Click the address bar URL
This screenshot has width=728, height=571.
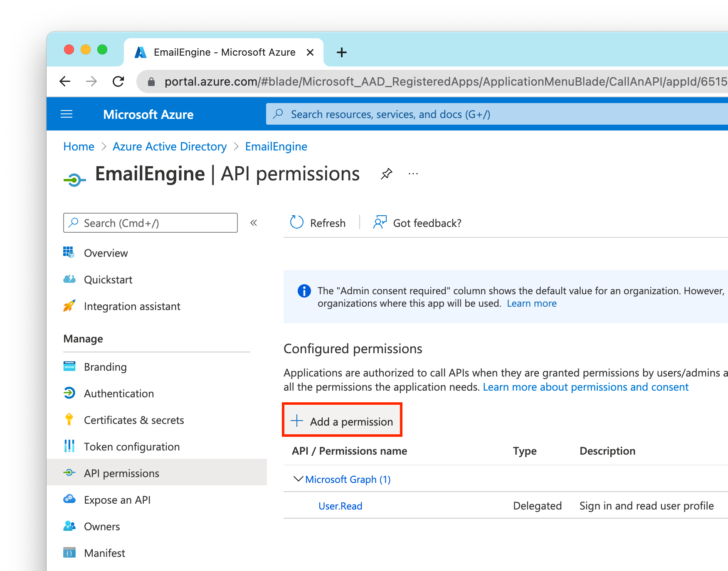(x=446, y=81)
